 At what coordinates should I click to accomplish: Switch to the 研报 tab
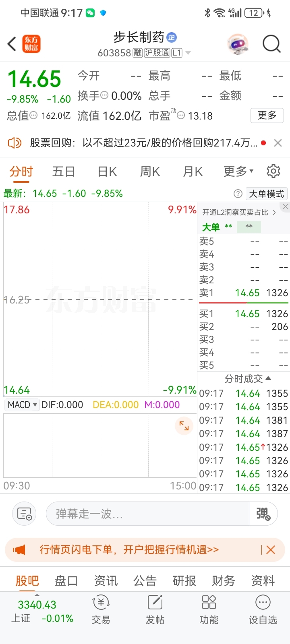coord(184,581)
